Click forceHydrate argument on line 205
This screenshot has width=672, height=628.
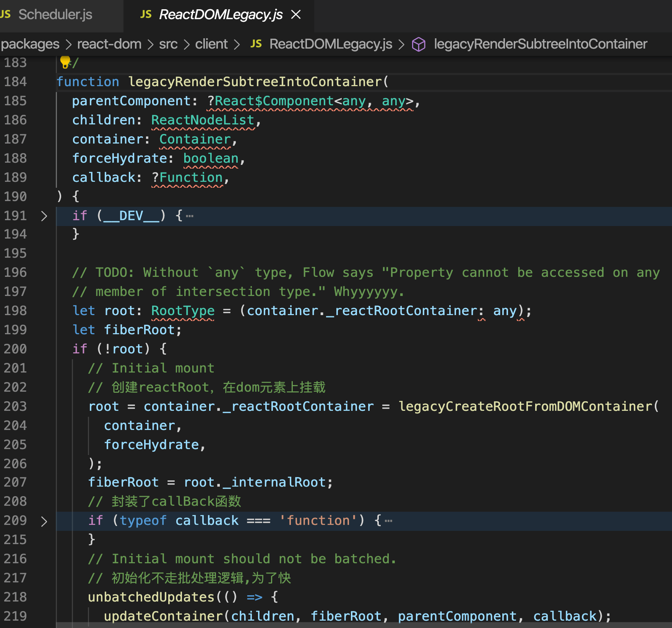pyautogui.click(x=151, y=444)
